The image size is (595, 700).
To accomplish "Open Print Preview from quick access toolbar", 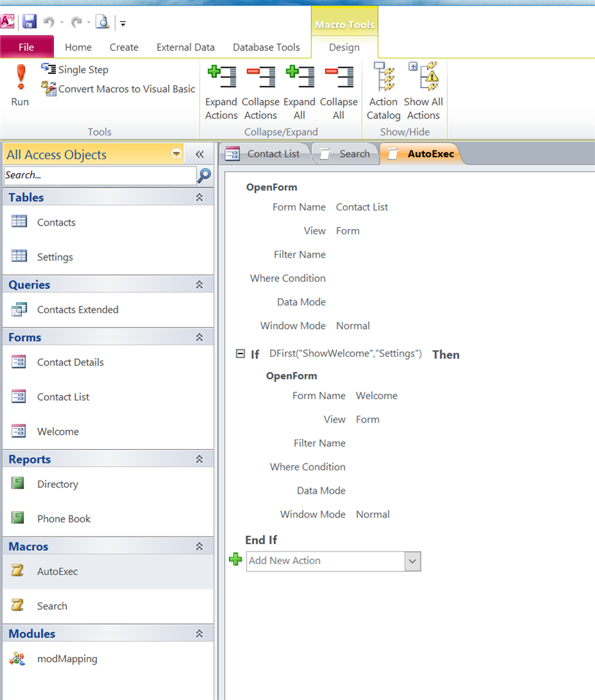I will click(x=103, y=21).
